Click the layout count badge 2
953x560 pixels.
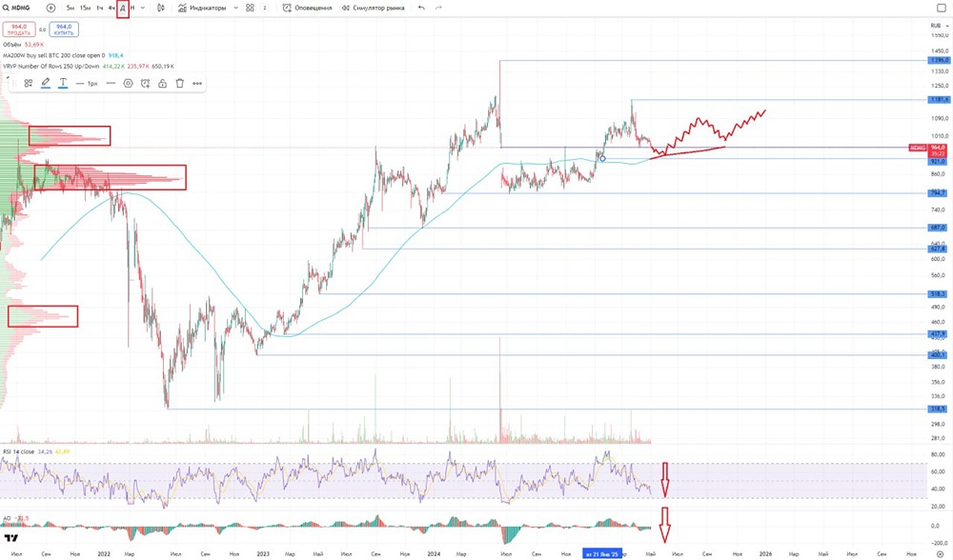[x=265, y=8]
